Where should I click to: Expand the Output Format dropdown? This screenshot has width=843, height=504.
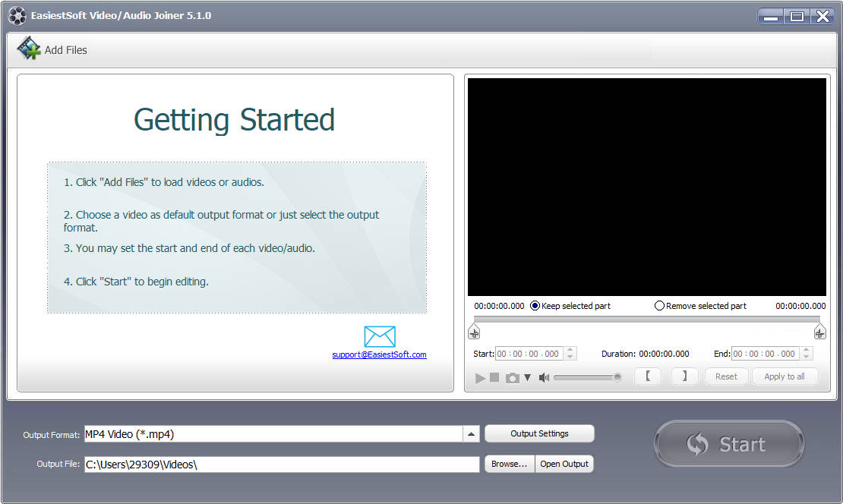[x=472, y=434]
